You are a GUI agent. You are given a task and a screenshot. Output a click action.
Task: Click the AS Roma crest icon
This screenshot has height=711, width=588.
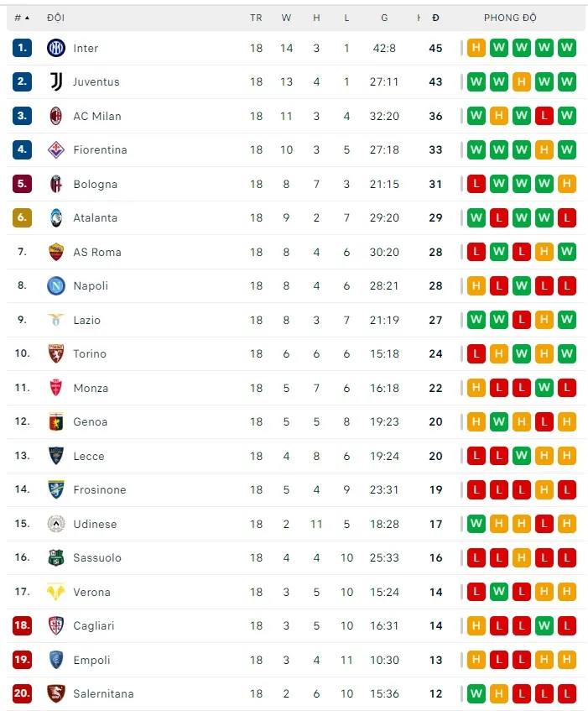tap(56, 252)
